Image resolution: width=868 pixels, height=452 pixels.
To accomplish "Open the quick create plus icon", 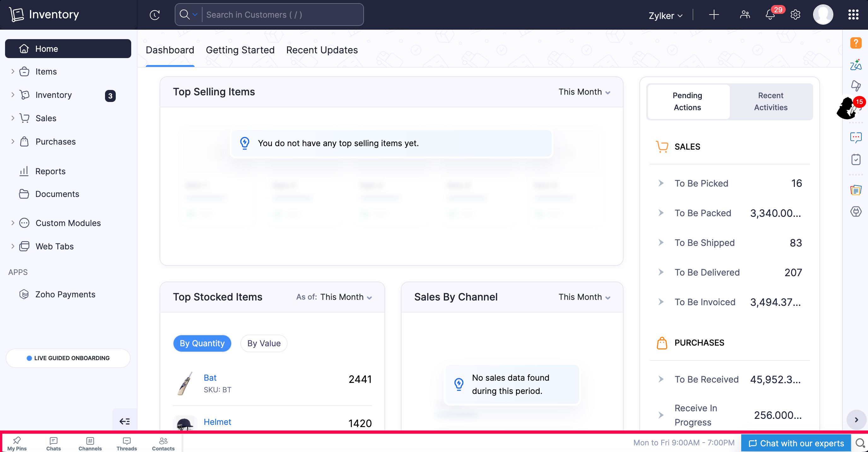I will (714, 15).
